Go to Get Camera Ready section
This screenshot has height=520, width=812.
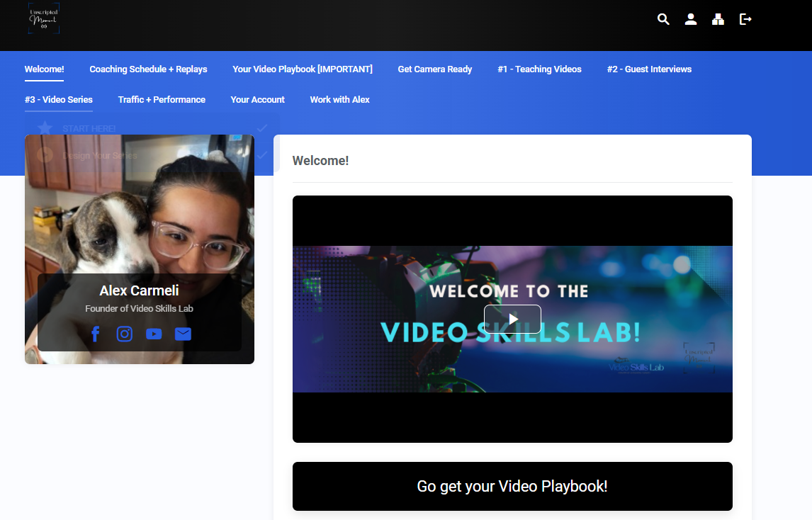click(x=435, y=69)
